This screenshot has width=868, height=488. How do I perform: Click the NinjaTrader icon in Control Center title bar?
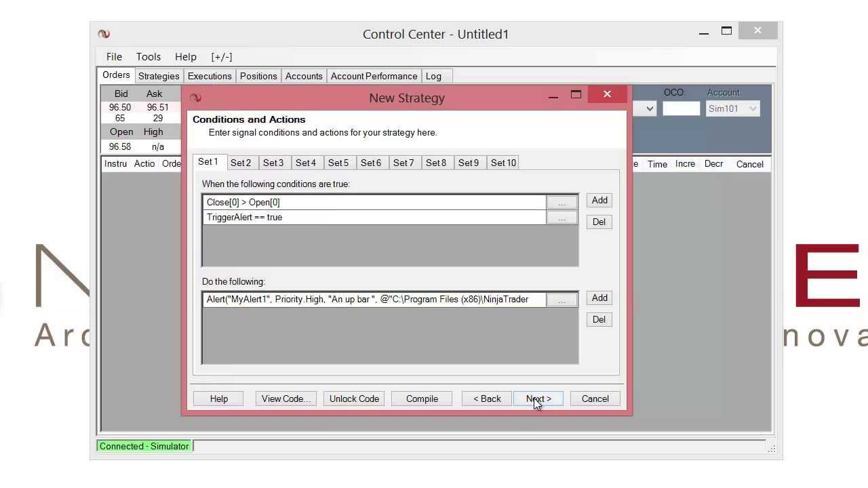pos(104,34)
